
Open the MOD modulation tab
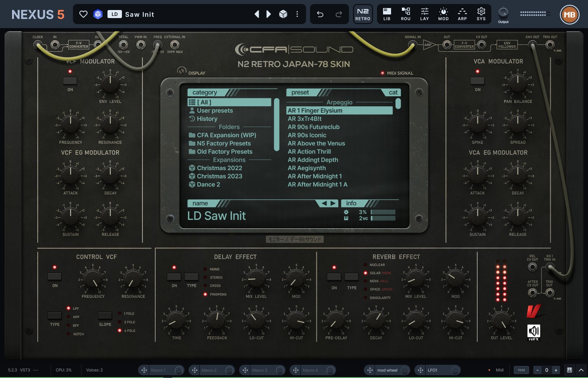(443, 14)
